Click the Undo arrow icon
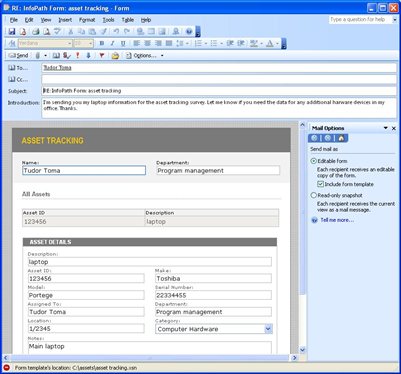Image resolution: width=401 pixels, height=374 pixels. point(116,31)
